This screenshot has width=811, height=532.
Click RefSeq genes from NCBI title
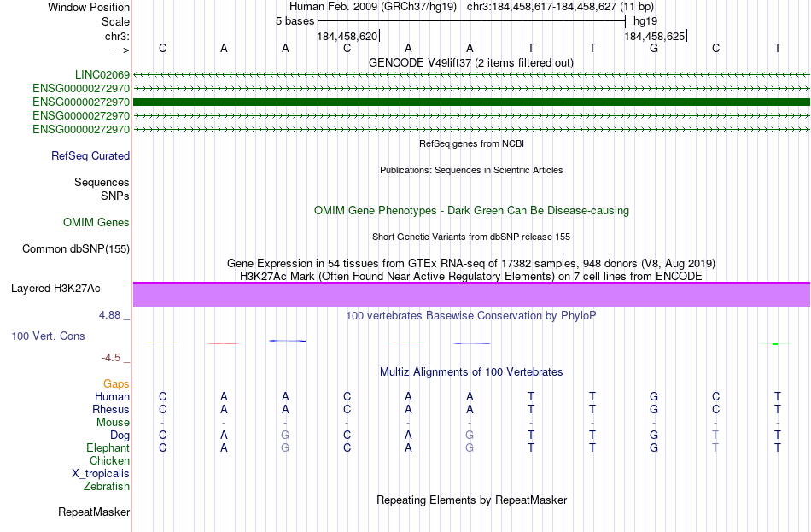click(x=472, y=143)
